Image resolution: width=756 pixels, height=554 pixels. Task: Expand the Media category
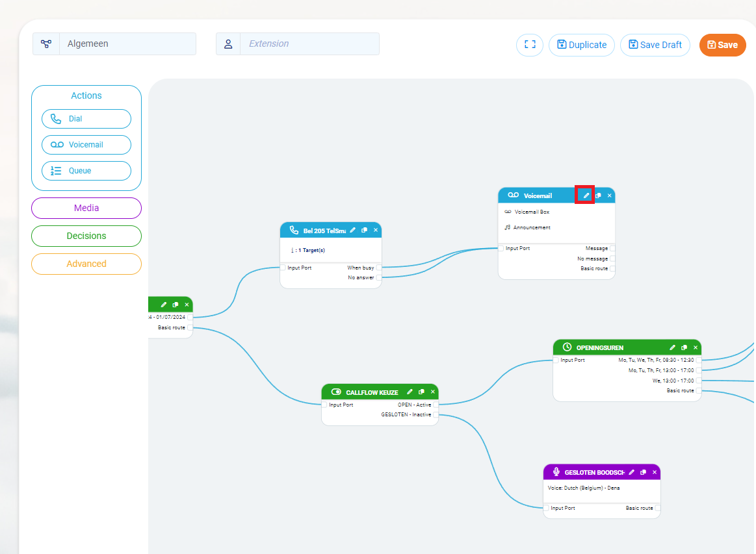coord(86,208)
